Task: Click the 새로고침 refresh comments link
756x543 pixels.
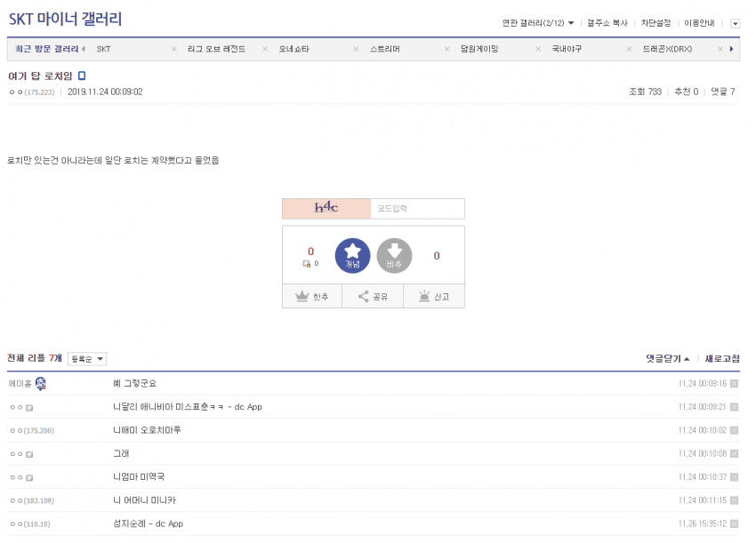Action: (722, 359)
